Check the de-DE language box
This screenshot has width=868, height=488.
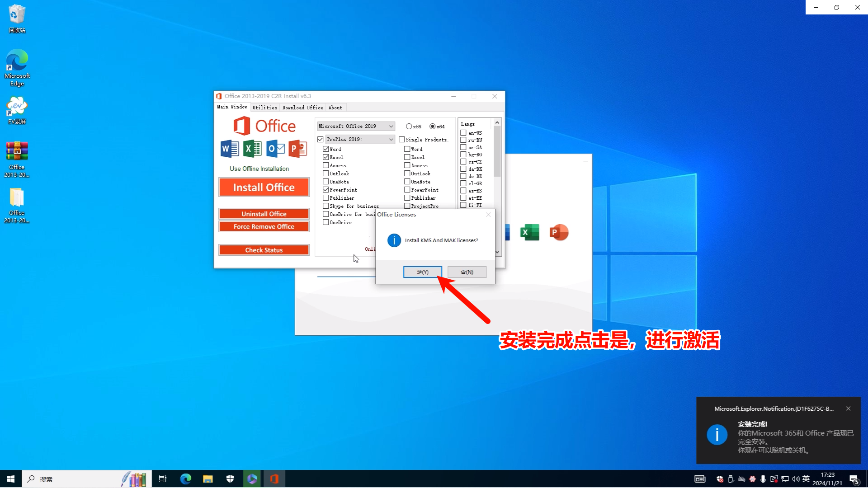[x=463, y=176]
